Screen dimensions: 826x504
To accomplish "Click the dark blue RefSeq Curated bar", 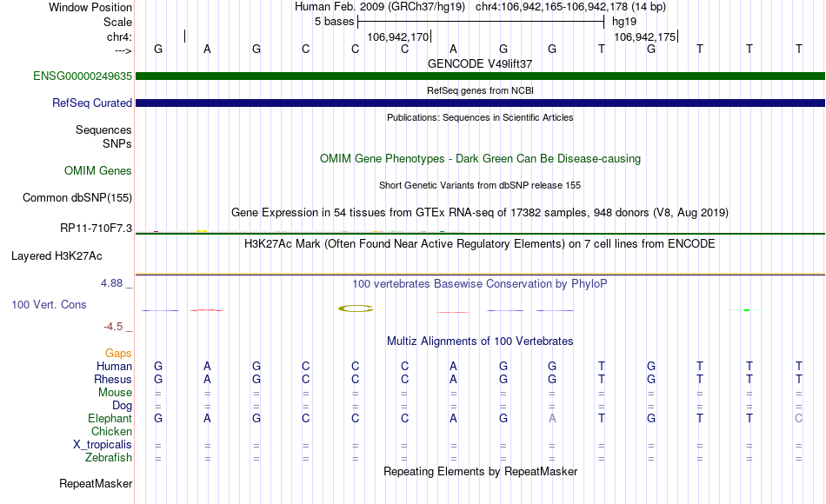I will point(480,103).
